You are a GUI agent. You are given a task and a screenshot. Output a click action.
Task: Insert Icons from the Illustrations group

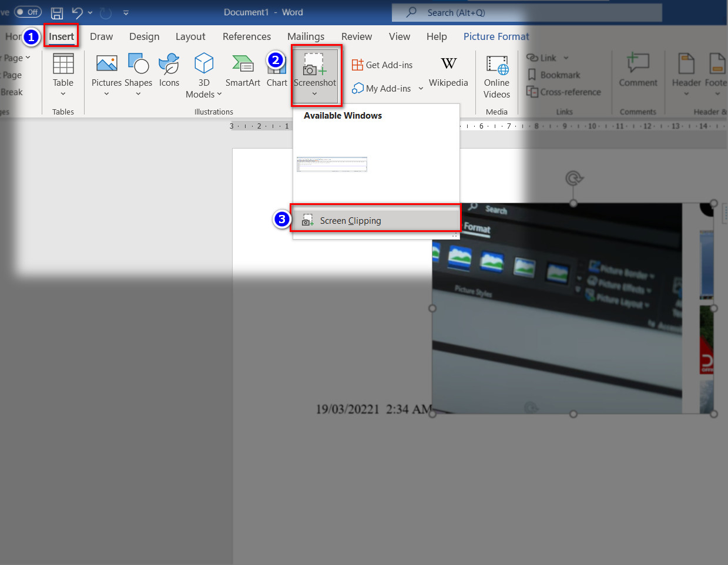pyautogui.click(x=169, y=70)
